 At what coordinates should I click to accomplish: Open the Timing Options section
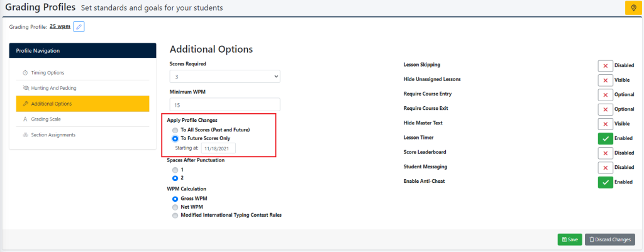pyautogui.click(x=48, y=73)
